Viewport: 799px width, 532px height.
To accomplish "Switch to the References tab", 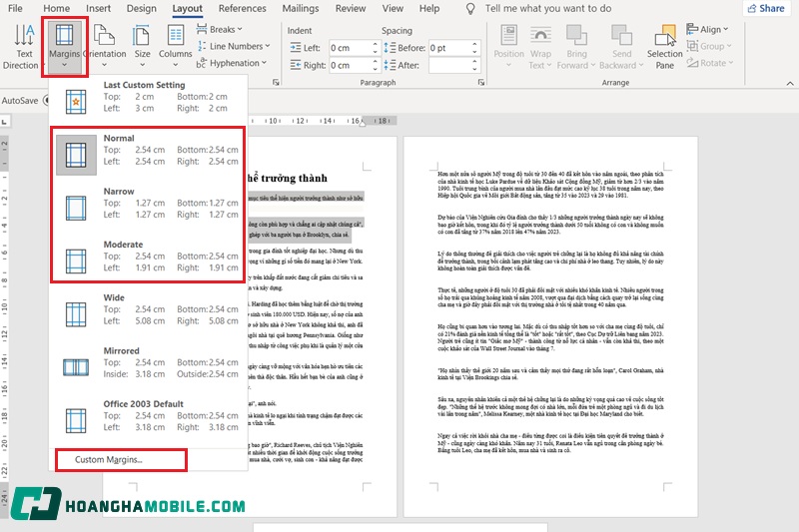I will (242, 9).
